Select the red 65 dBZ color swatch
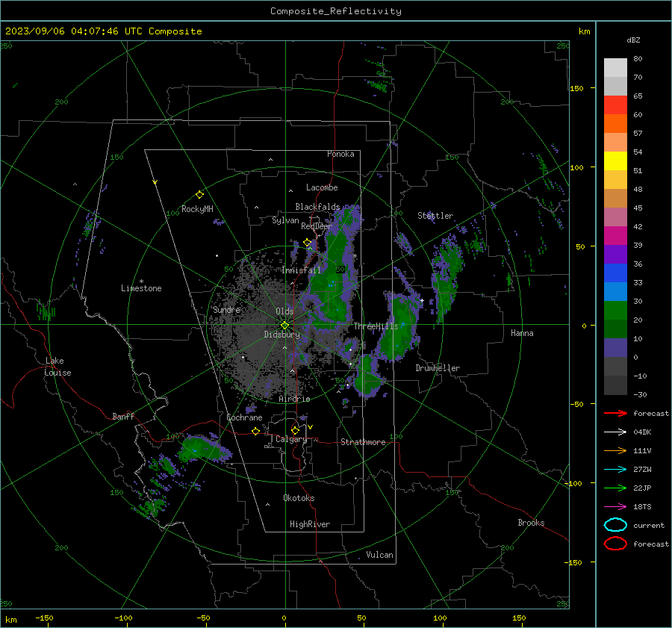Viewport: 672px width, 628px height. (615, 105)
